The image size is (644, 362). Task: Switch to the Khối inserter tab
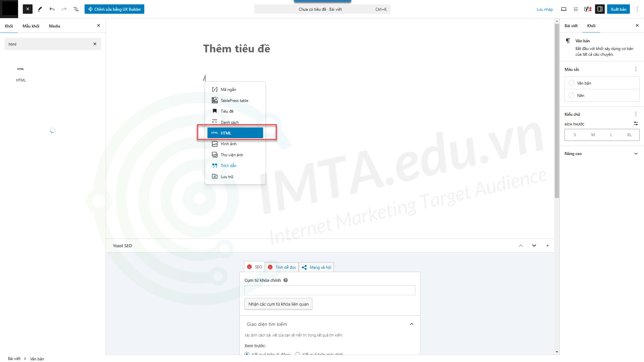[x=9, y=26]
